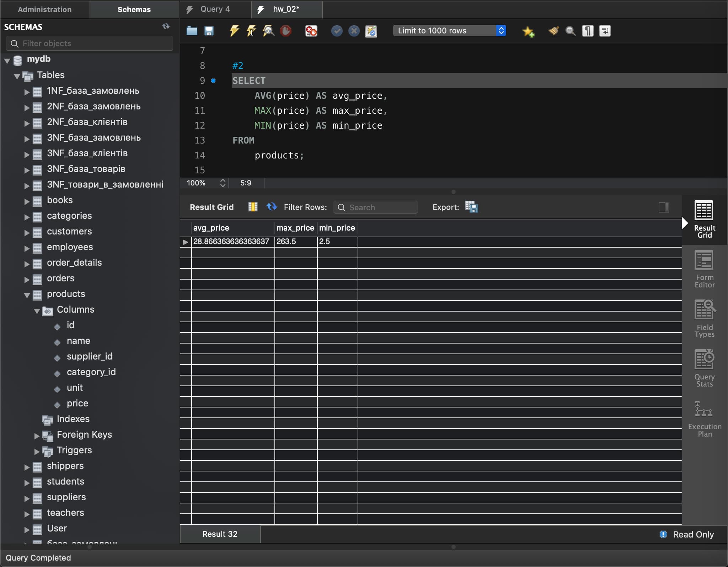Export the recordset to a file
The height and width of the screenshot is (567, 728).
(x=472, y=207)
